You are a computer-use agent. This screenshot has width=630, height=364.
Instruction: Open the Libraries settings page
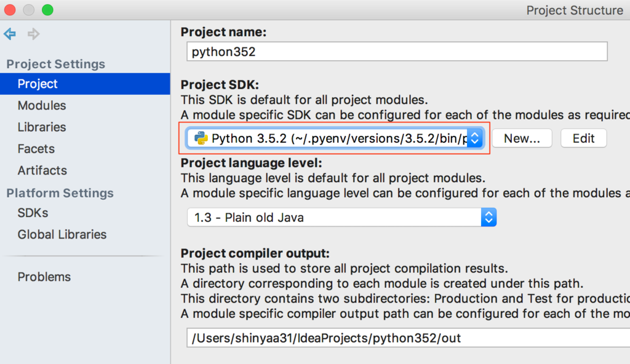click(x=42, y=127)
